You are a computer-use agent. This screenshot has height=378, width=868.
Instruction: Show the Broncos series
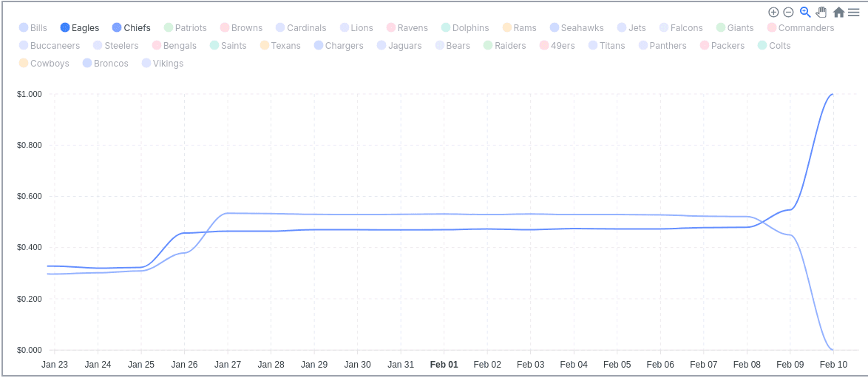(106, 63)
